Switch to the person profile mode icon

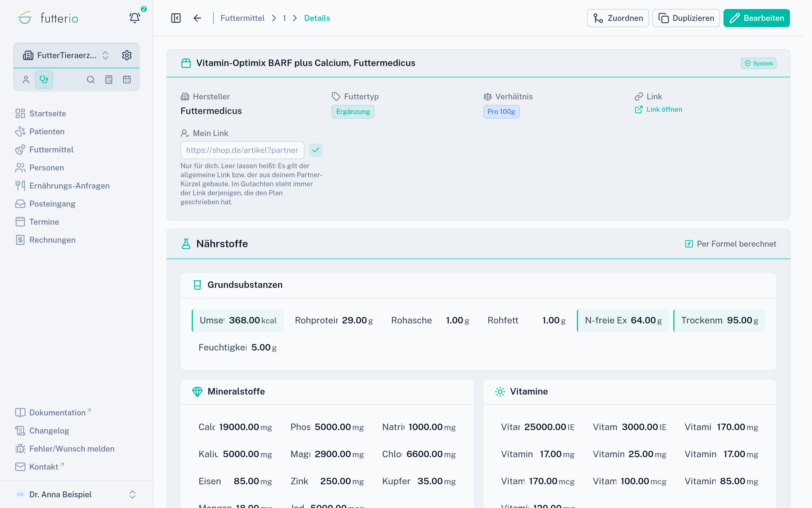coord(26,80)
